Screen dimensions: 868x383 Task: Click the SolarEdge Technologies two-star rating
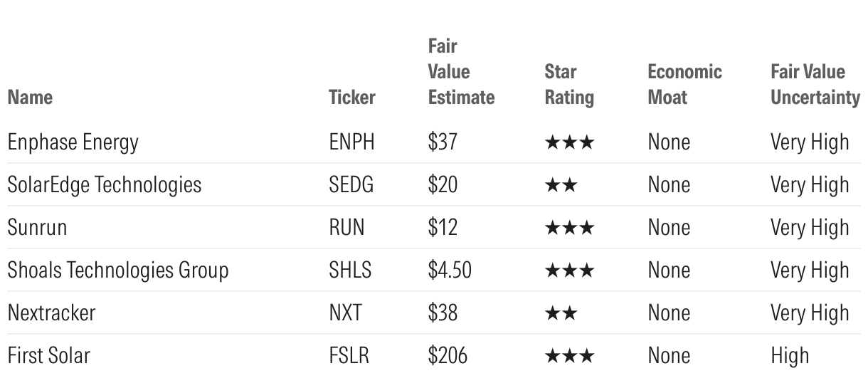click(x=561, y=185)
